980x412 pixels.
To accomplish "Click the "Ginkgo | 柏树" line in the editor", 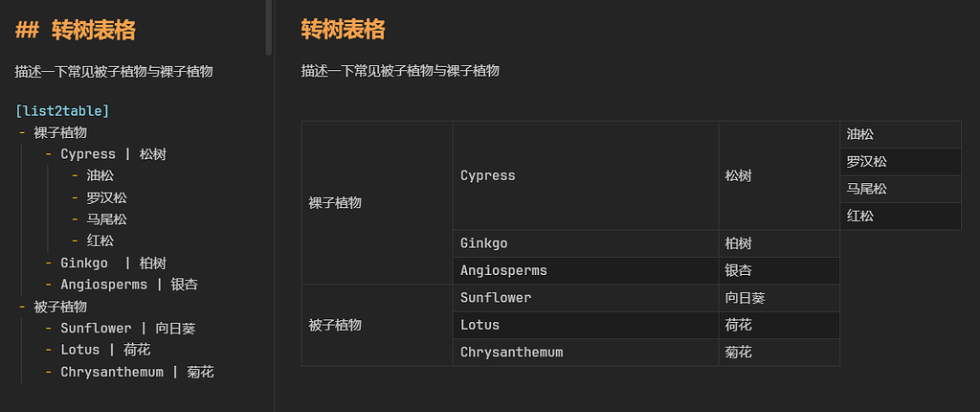I will point(113,263).
